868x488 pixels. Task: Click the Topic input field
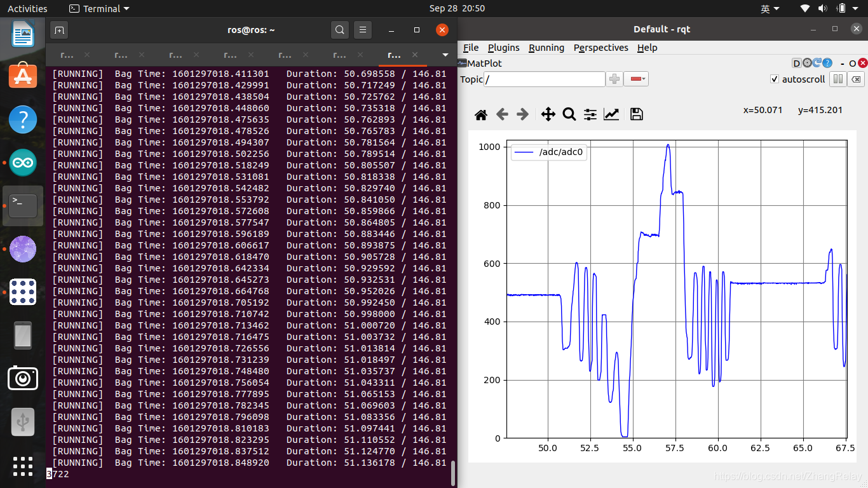(545, 79)
